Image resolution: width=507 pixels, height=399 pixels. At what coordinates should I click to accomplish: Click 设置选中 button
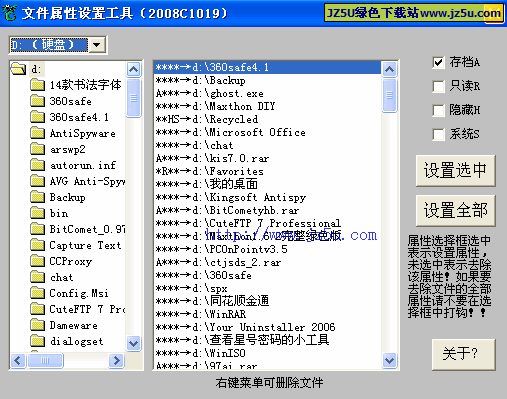click(x=455, y=170)
